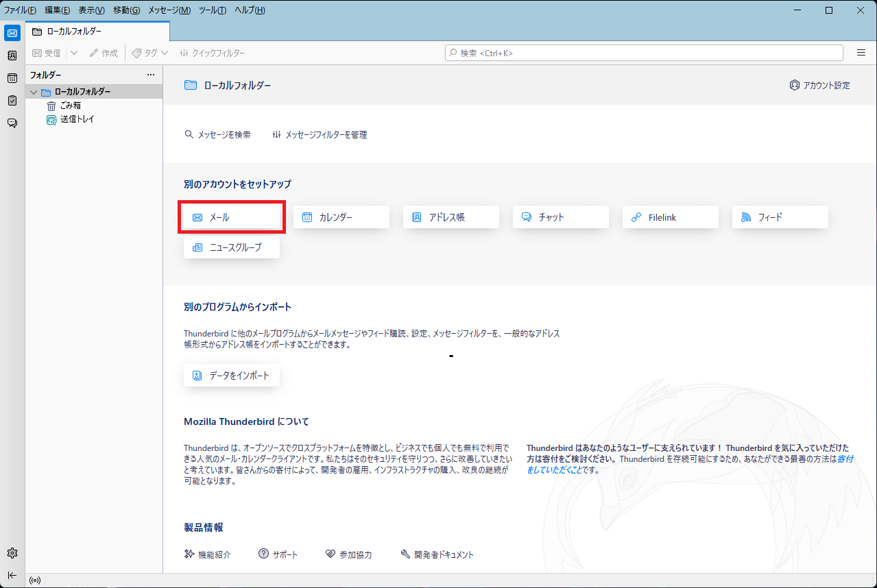Collapse the spaces toolbar with arrow icon

click(x=12, y=575)
